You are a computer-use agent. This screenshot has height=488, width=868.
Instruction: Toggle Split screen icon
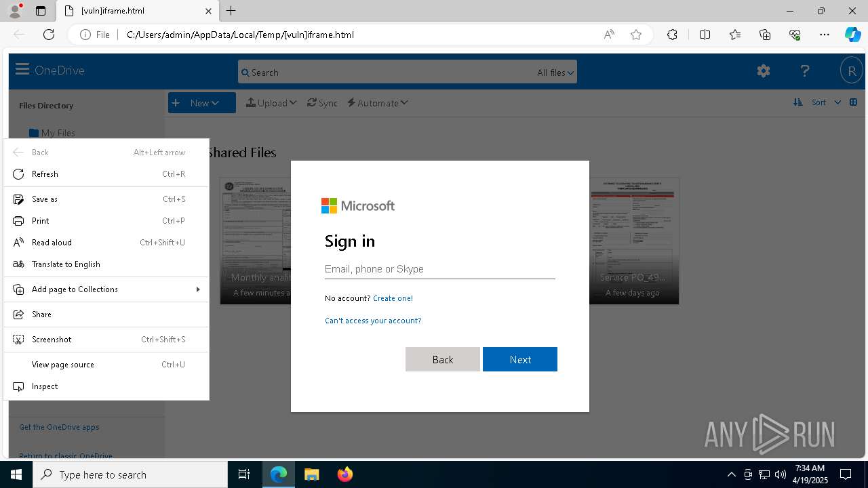[705, 35]
